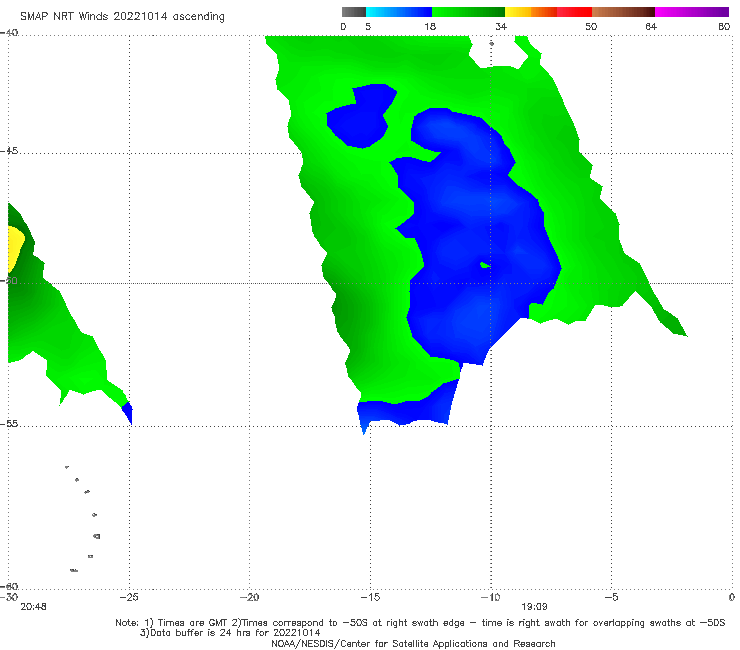Click the swath time "19:09"

[x=534, y=607]
